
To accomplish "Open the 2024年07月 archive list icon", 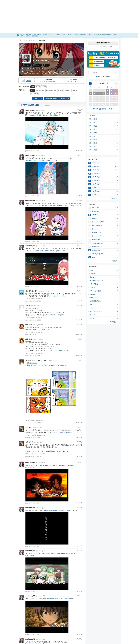I will [x=90, y=177].
